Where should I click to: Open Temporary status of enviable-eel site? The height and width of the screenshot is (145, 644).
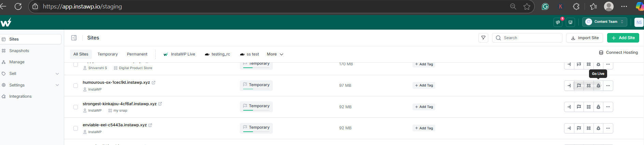[256, 128]
